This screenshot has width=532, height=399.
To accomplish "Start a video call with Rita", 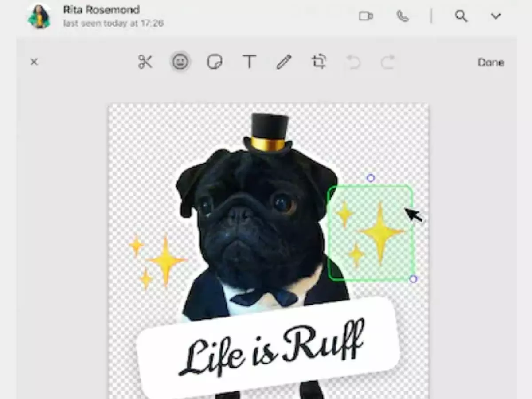I will [366, 16].
